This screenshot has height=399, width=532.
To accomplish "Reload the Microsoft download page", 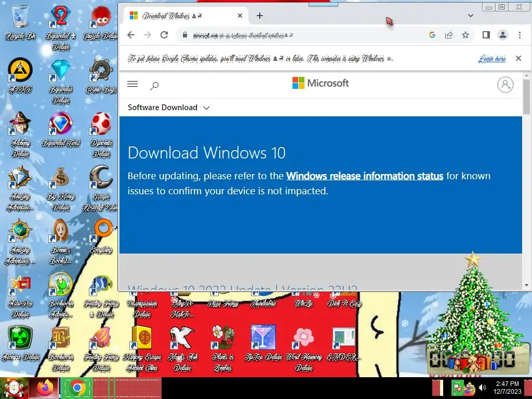I will tap(164, 35).
